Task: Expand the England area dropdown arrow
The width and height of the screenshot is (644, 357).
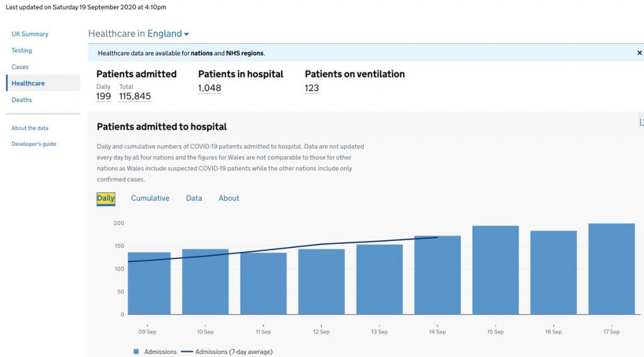Action: pyautogui.click(x=187, y=35)
